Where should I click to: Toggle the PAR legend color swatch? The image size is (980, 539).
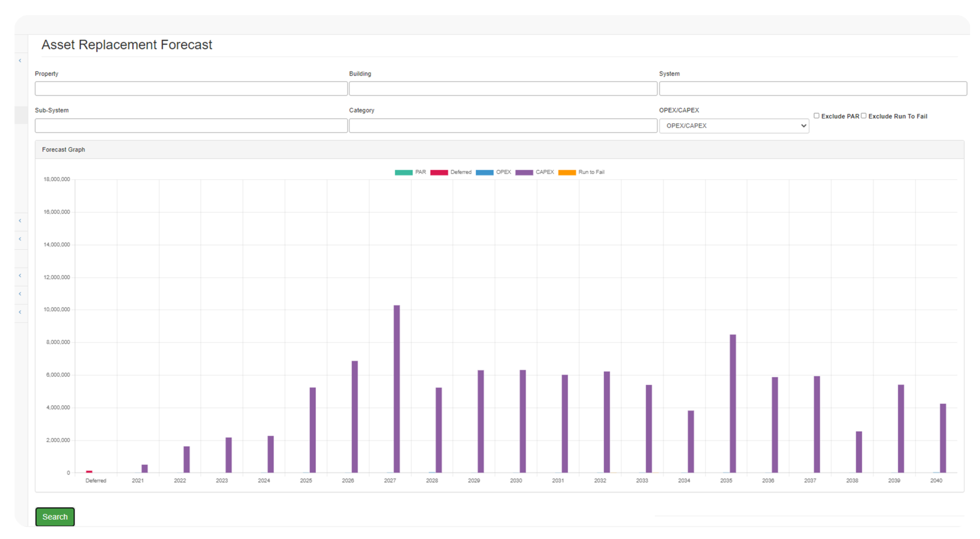(403, 173)
